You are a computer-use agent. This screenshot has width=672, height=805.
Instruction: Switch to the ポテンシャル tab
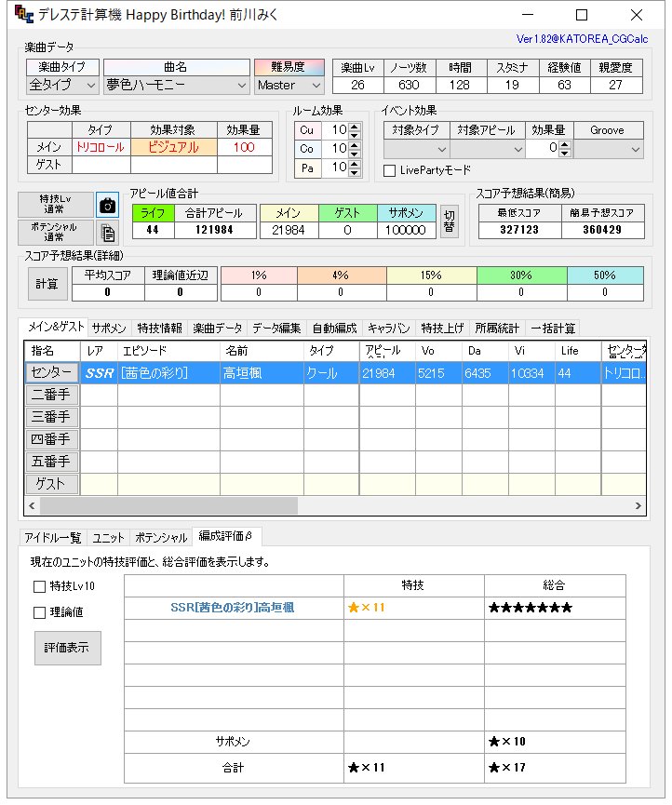(x=161, y=538)
